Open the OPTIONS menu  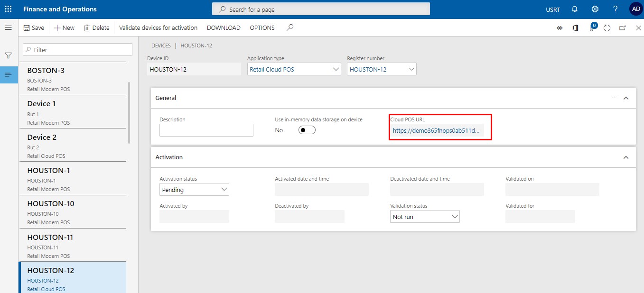point(262,28)
